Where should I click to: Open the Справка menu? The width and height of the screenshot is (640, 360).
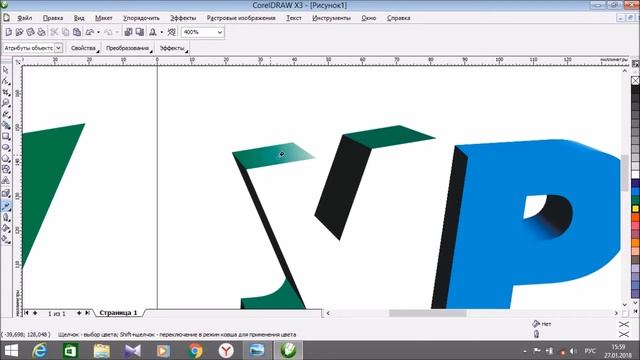(x=399, y=18)
